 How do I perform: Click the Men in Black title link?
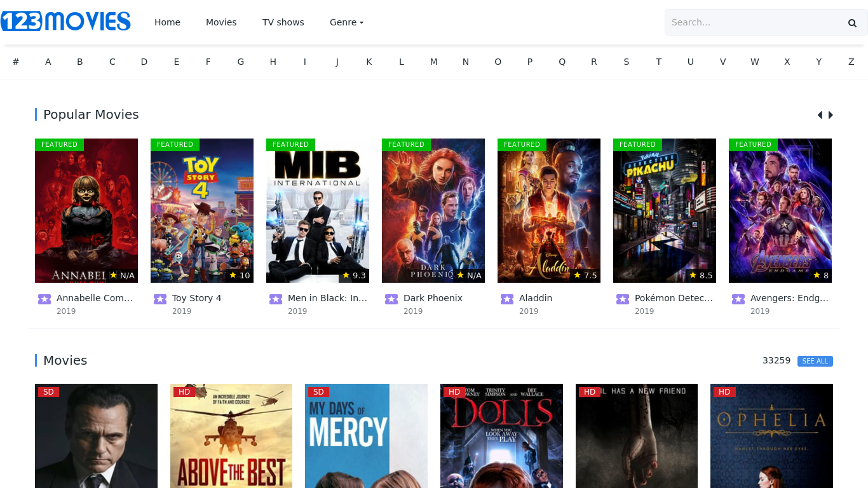click(328, 298)
